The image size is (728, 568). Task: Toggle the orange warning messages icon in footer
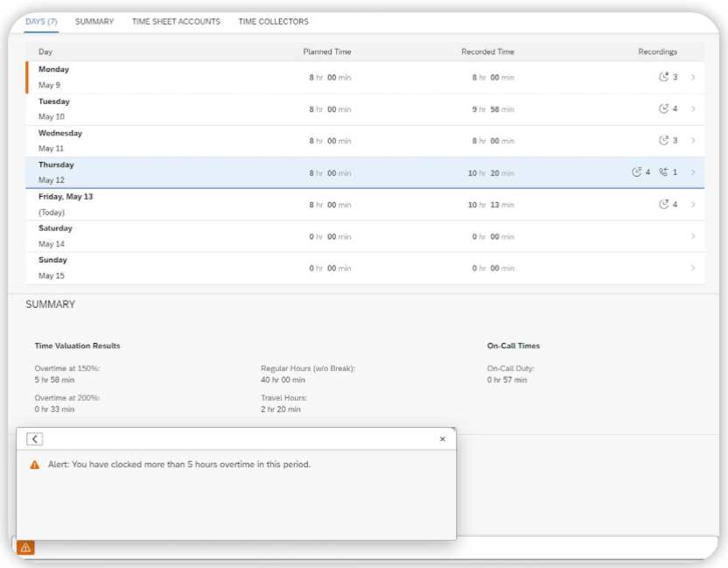[25, 548]
